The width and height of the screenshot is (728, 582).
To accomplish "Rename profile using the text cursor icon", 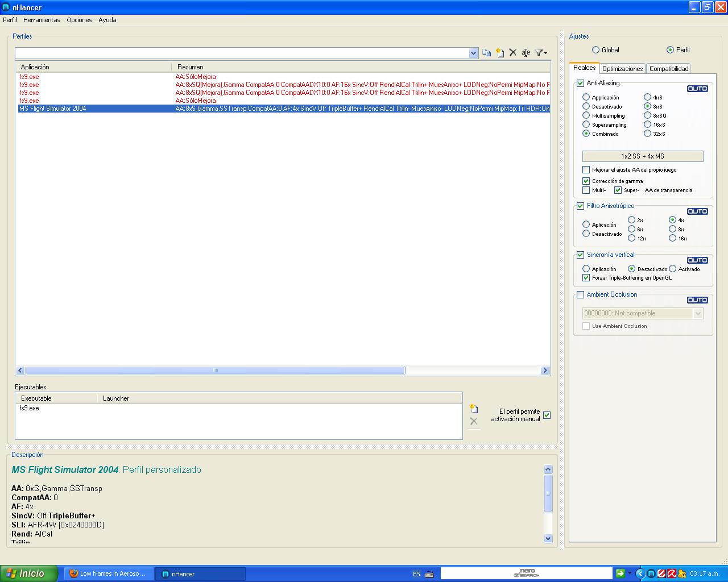I will pyautogui.click(x=526, y=53).
